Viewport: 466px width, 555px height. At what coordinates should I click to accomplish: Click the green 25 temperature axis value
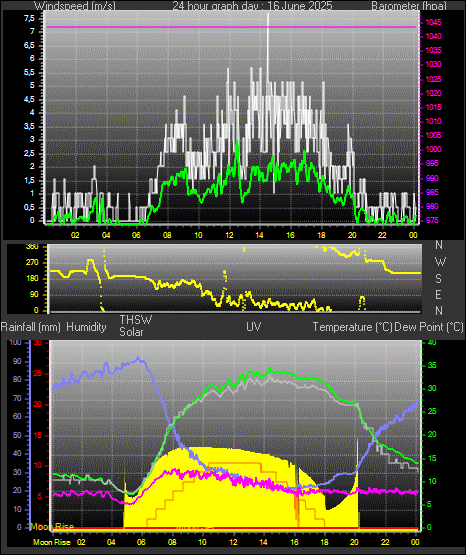point(432,412)
